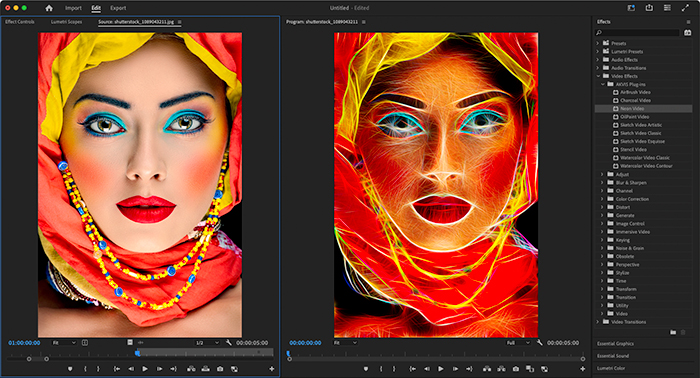
Task: Click Program zoom scroll bar right handle
Action: [583, 359]
